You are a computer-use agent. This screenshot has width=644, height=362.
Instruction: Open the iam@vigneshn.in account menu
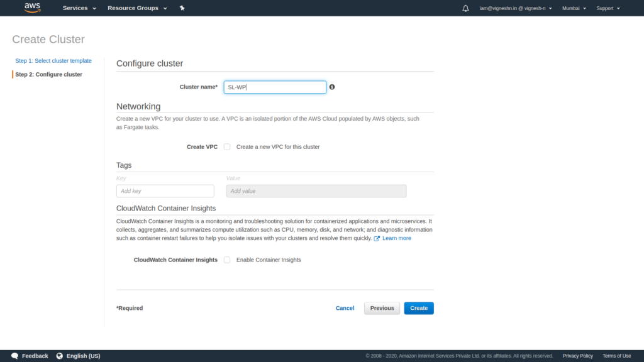[x=516, y=8]
